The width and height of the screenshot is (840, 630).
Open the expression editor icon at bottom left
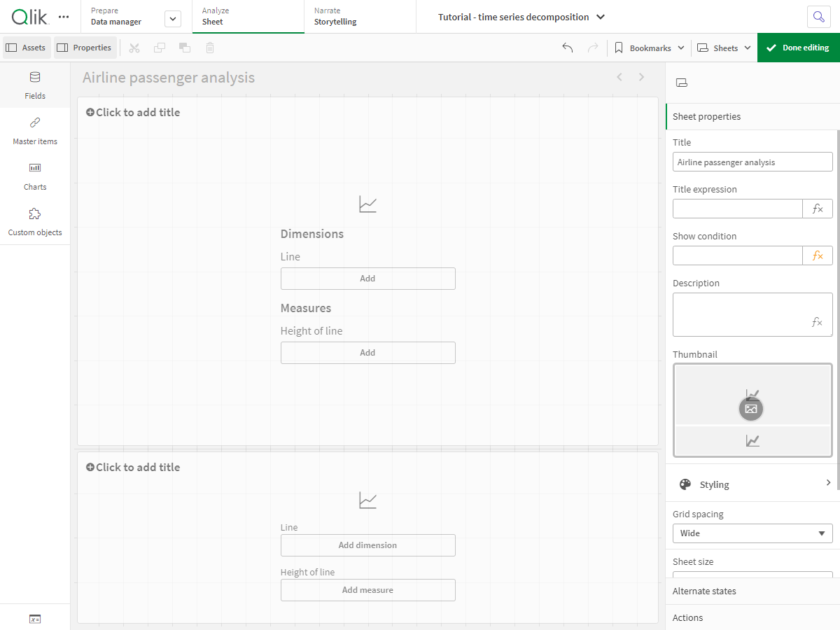click(35, 619)
